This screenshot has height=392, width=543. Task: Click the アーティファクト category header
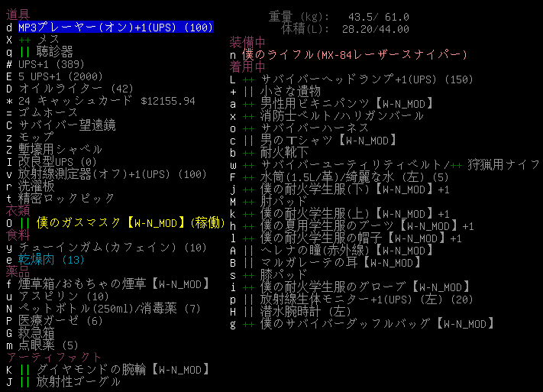tap(53, 357)
